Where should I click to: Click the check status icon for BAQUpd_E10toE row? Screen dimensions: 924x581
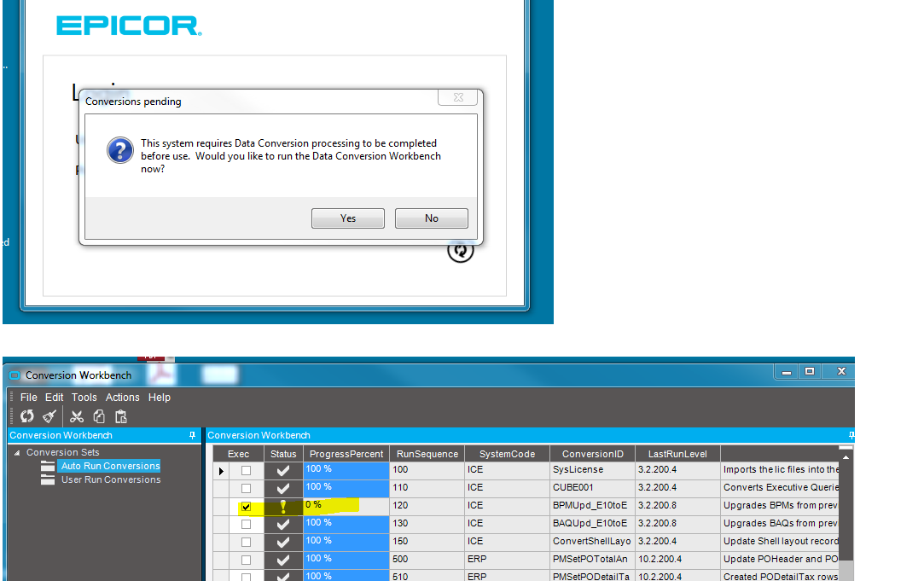tap(283, 524)
